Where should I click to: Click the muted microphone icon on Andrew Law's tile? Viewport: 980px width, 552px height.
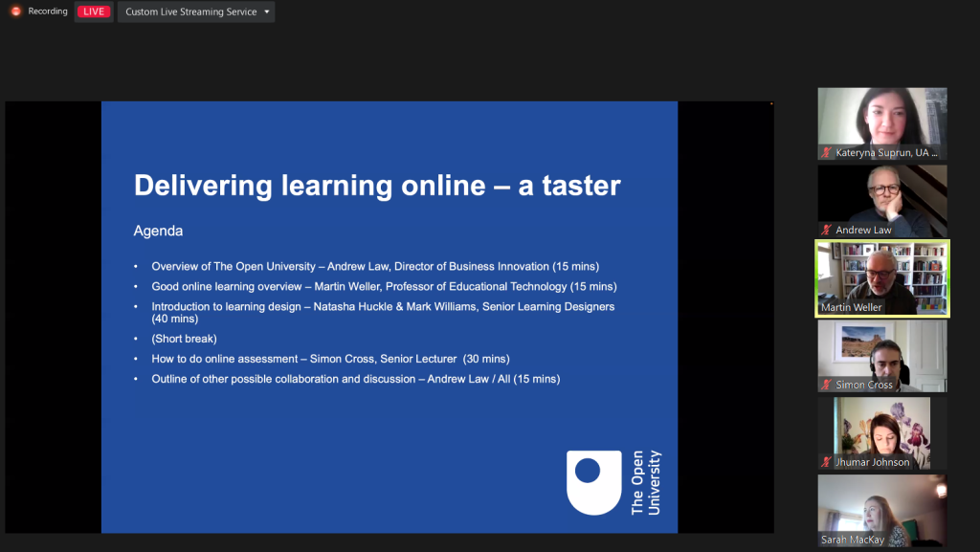(x=826, y=230)
